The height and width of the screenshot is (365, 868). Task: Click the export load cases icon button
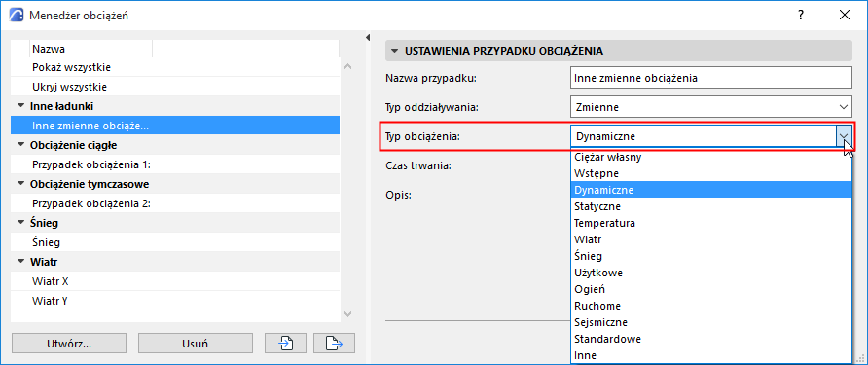pyautogui.click(x=334, y=343)
